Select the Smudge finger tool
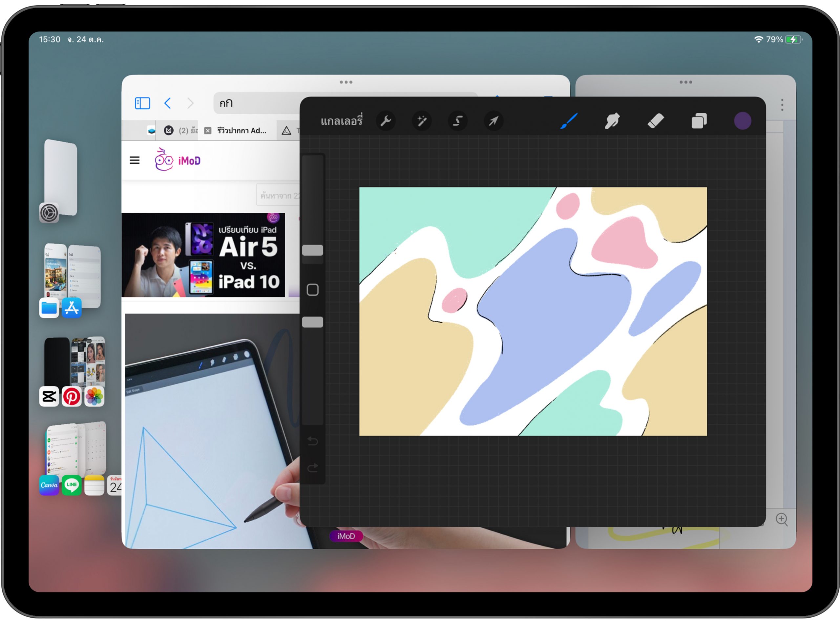Image resolution: width=840 pixels, height=621 pixels. coord(612,121)
